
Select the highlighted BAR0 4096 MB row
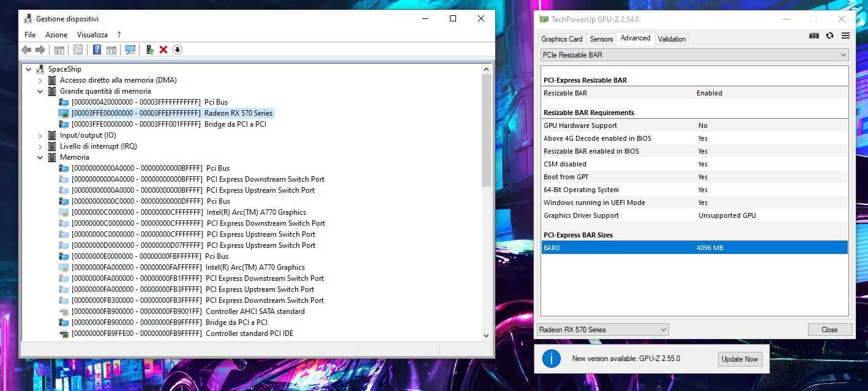(695, 247)
